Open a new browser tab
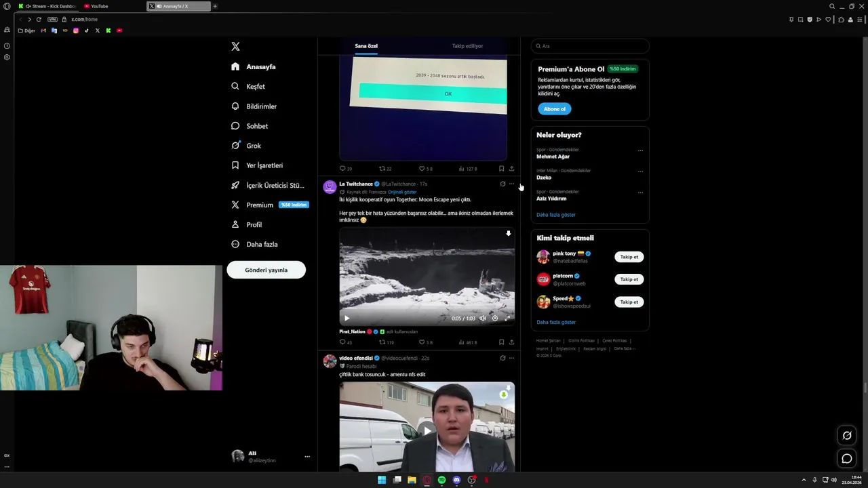Viewport: 868px width, 488px height. click(x=215, y=6)
